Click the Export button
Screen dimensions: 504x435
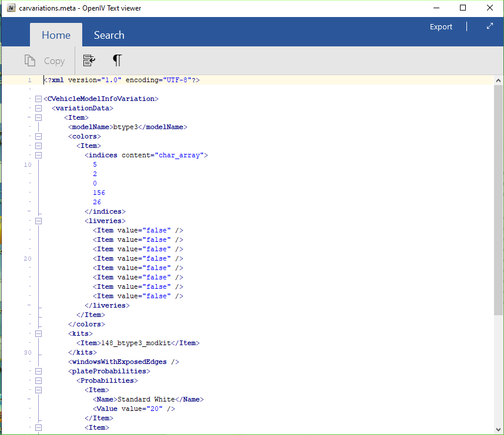441,26
